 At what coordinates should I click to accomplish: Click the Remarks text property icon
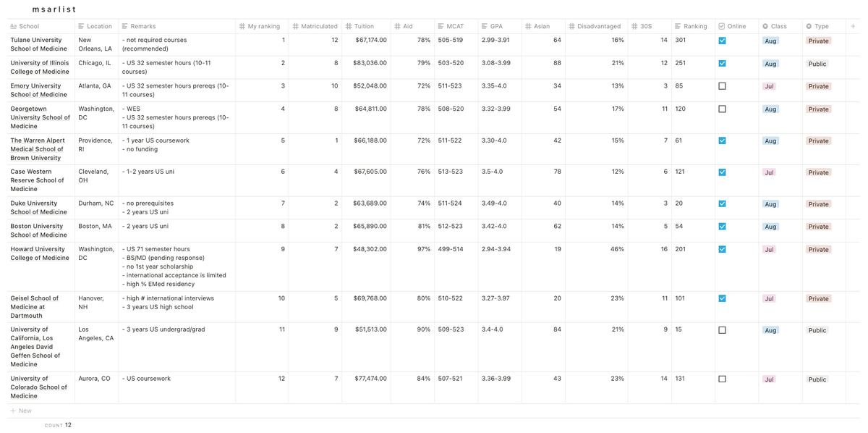[x=125, y=27]
